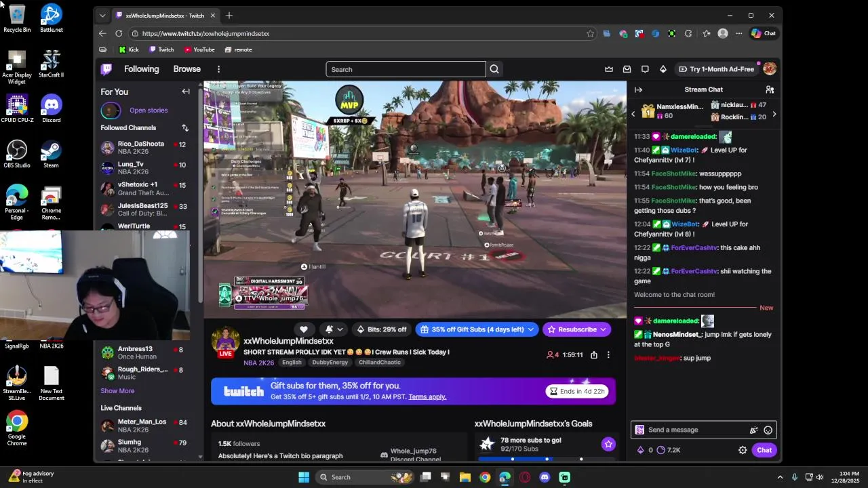Viewport: 868px width, 488px height.
Task: Collapse the For You sidebar
Action: [186, 91]
